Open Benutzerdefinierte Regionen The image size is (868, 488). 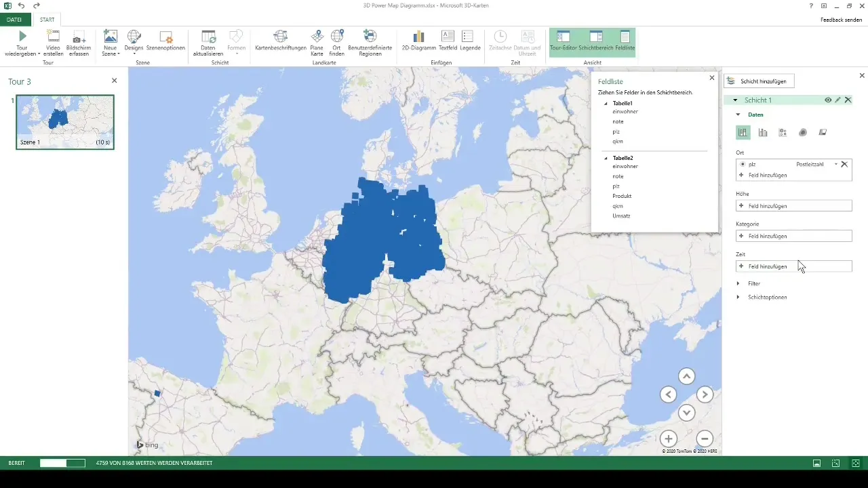pos(370,43)
